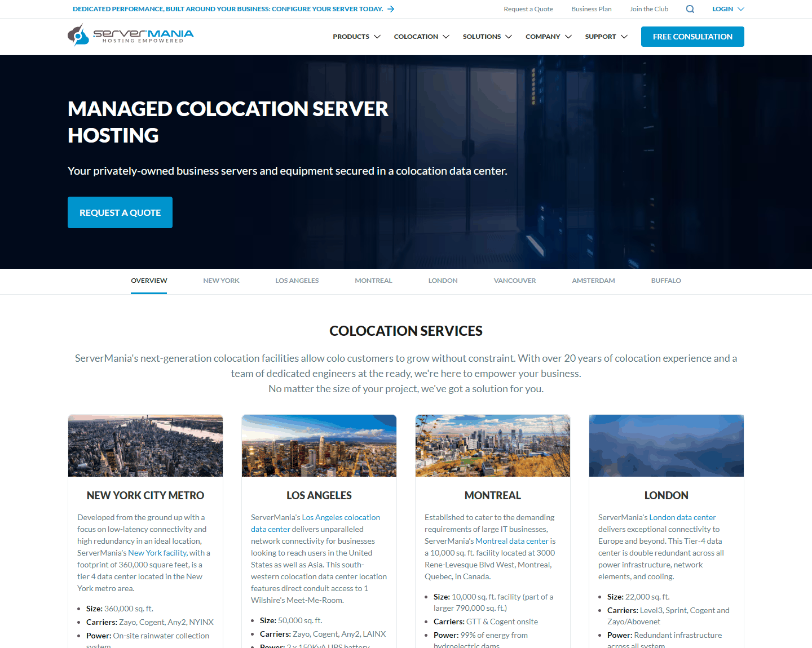Switch to the Los Angeles tab

click(297, 281)
